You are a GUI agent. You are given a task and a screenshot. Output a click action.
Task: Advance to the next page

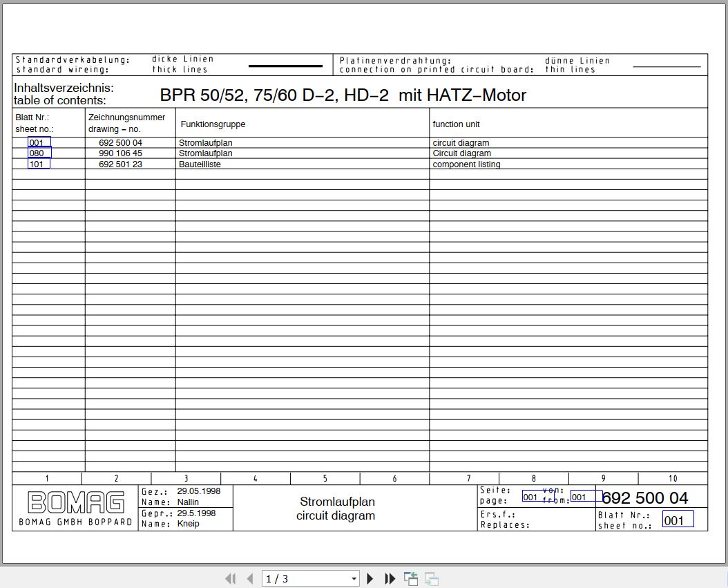pyautogui.click(x=370, y=579)
